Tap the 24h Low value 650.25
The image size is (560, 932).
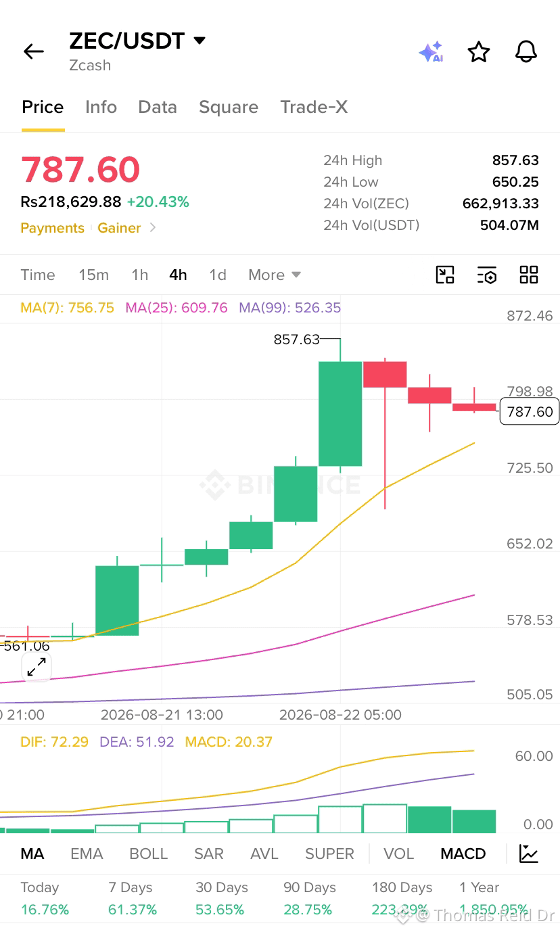(515, 182)
